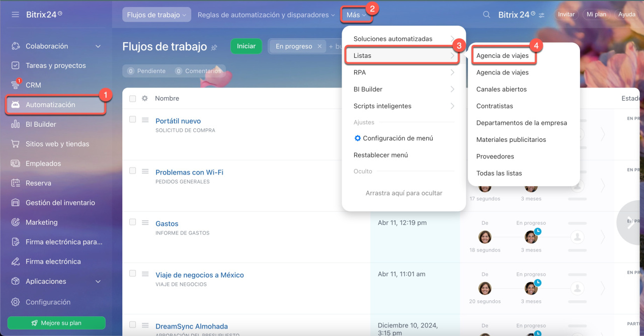Screen dimensions: 644x336
Task: Open the table settings gear icon
Action: pyautogui.click(x=145, y=99)
